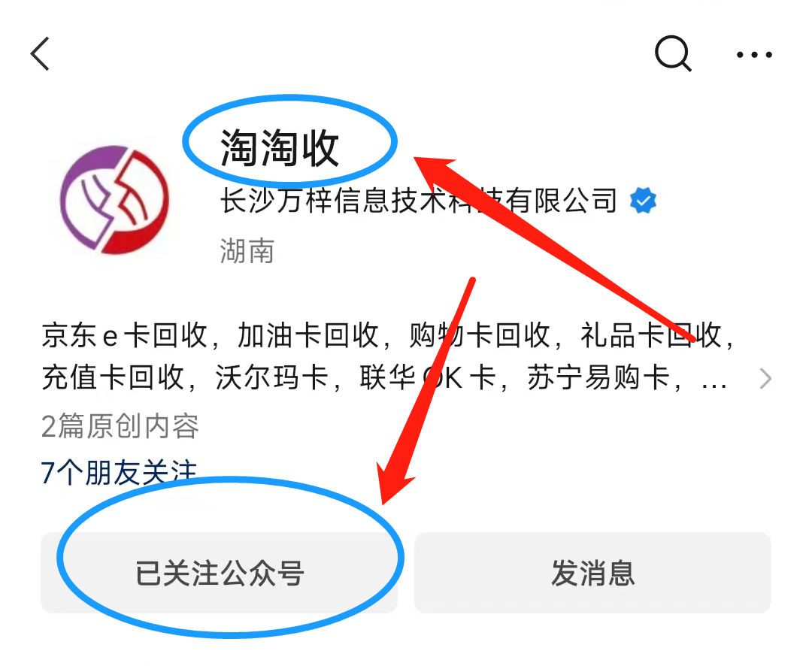Tap the blue verified badge icon
The width and height of the screenshot is (812, 666).
tap(643, 201)
